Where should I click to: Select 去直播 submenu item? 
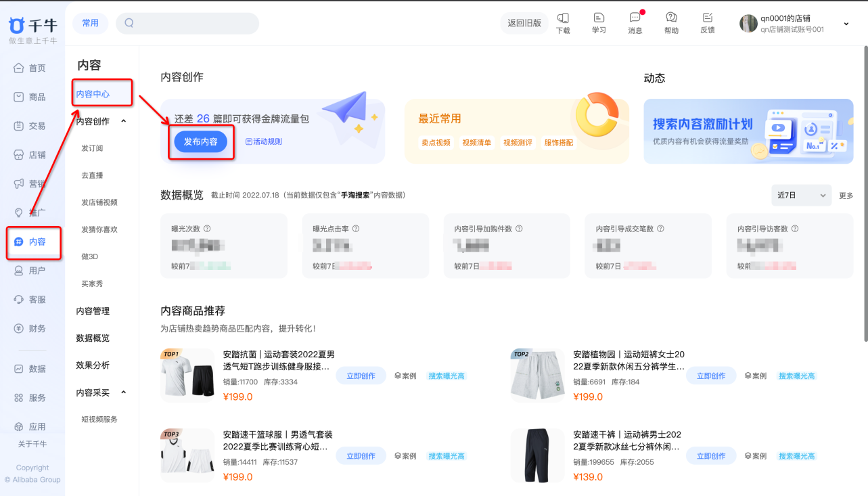click(92, 175)
